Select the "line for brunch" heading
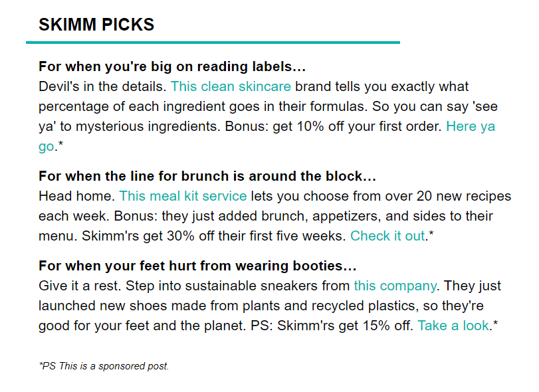 tap(207, 176)
